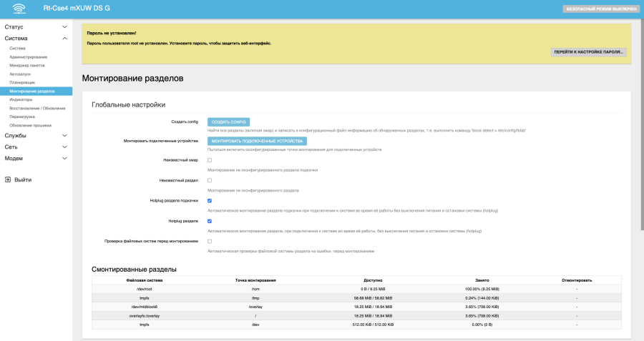
Task: Expand the Службы menu chevron
Action: tap(65, 136)
